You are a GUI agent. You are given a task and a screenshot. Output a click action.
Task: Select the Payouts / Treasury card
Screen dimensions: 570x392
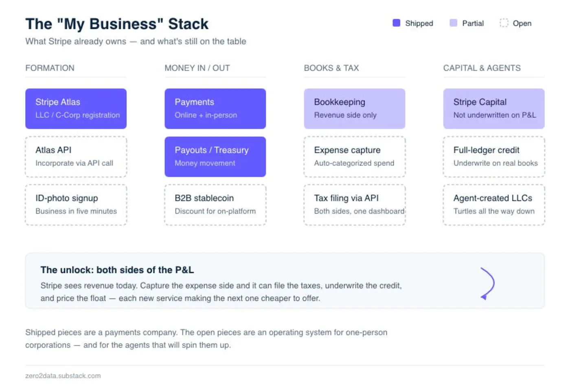point(215,157)
